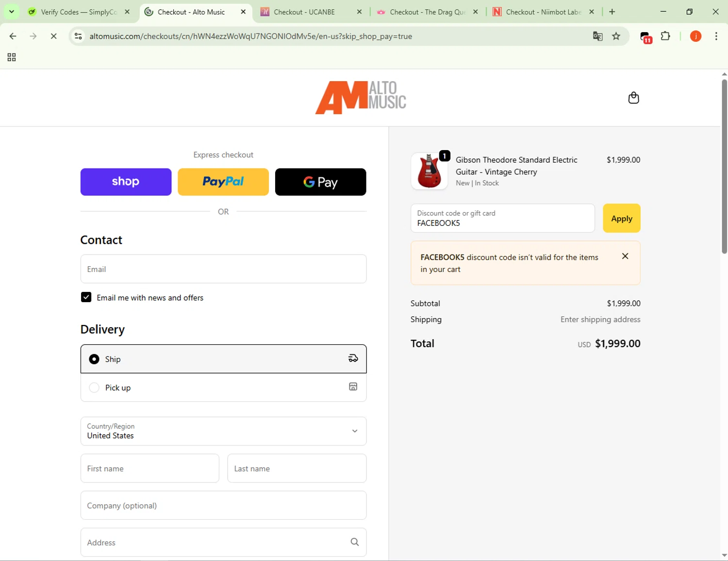Pay with Shop Pay express button

click(x=126, y=182)
